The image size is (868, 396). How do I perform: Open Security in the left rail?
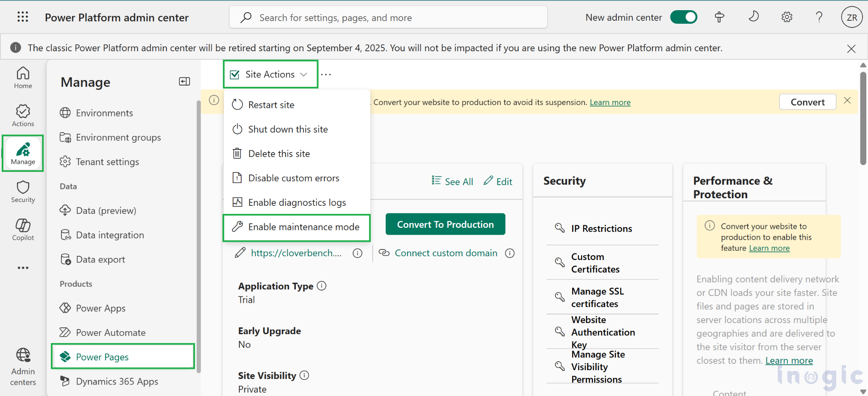23,191
